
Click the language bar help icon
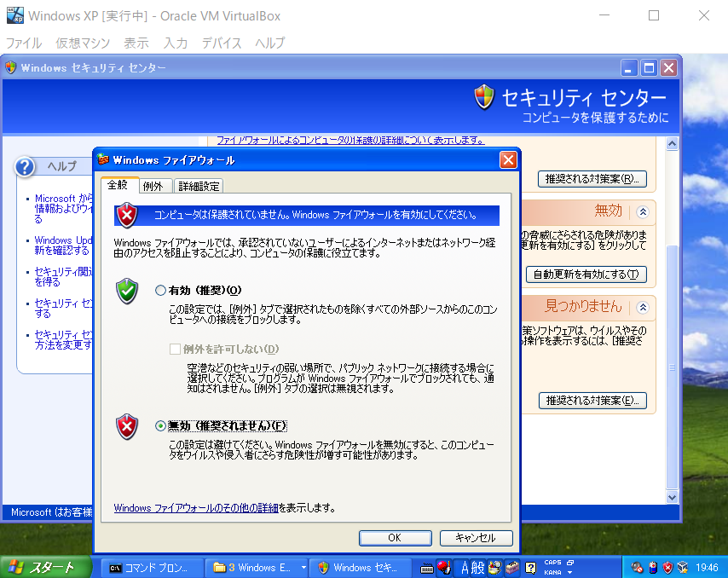(x=531, y=567)
